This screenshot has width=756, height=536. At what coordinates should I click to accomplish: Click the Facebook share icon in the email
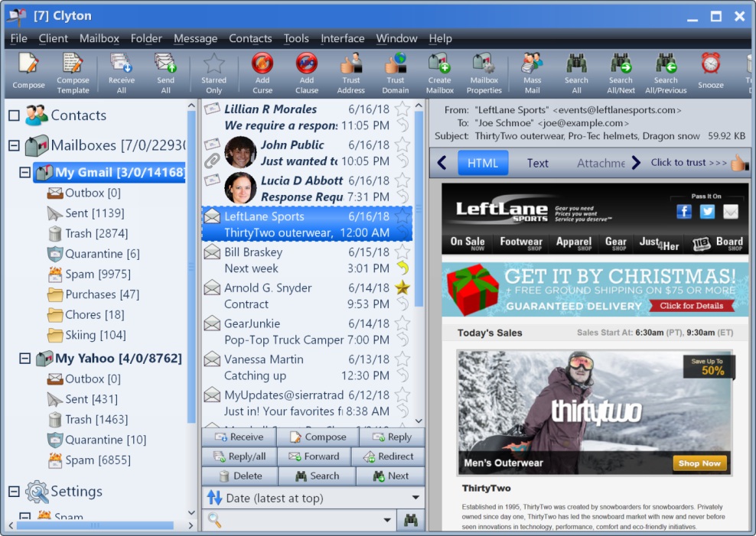[683, 211]
